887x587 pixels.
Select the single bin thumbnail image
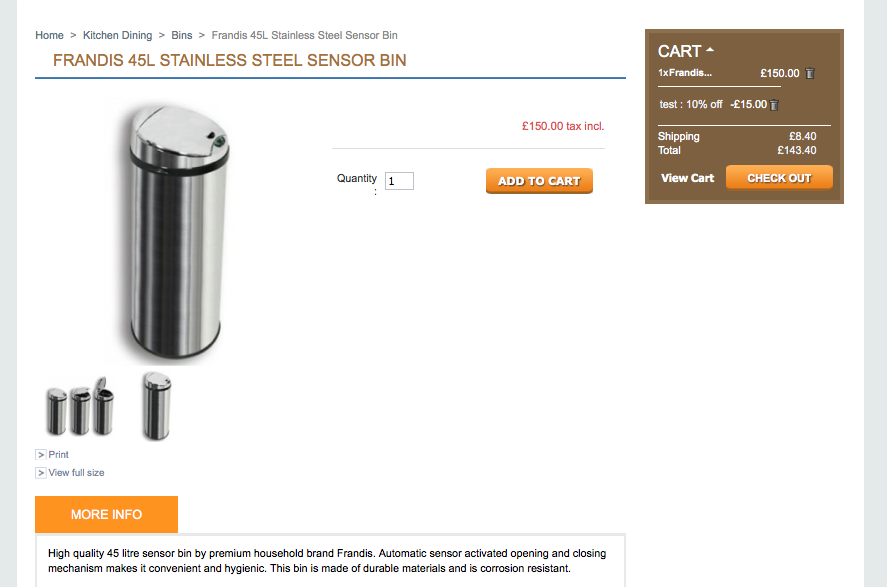click(157, 405)
